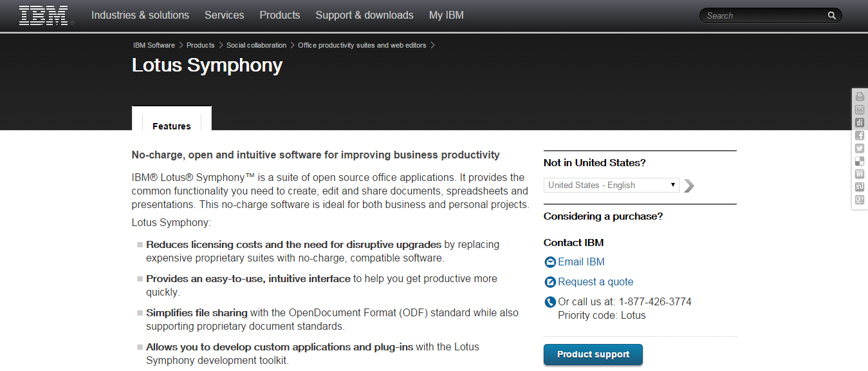
Task: Share the page on Facebook
Action: pos(860,135)
